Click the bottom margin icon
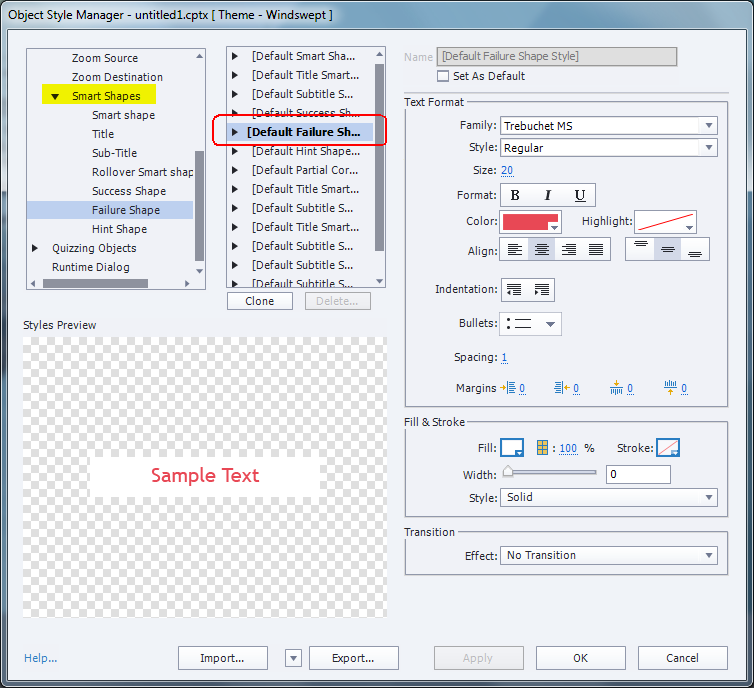 (x=670, y=388)
